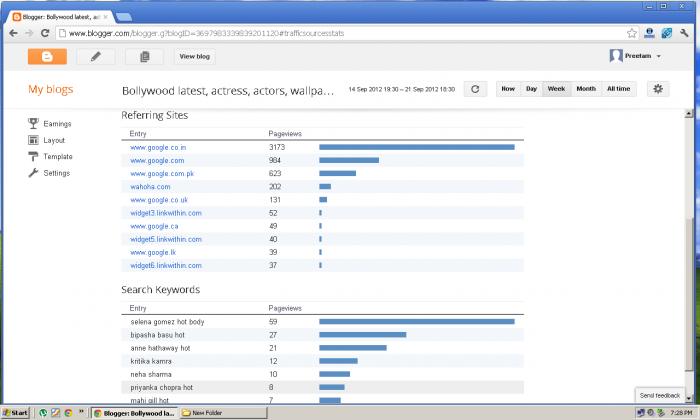Open the www.google.ca referrer link
The width and height of the screenshot is (700, 420).
[x=154, y=226]
